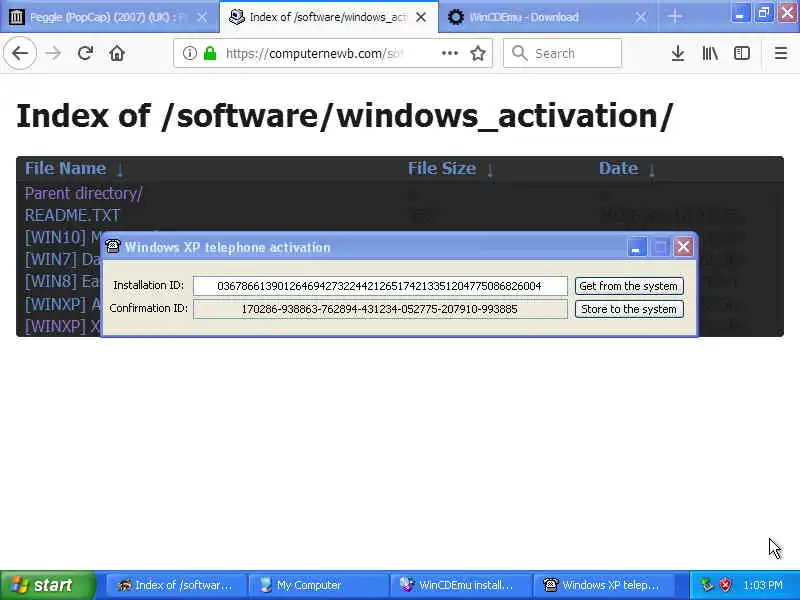Close the Windows XP telephone activation dialog

point(683,247)
